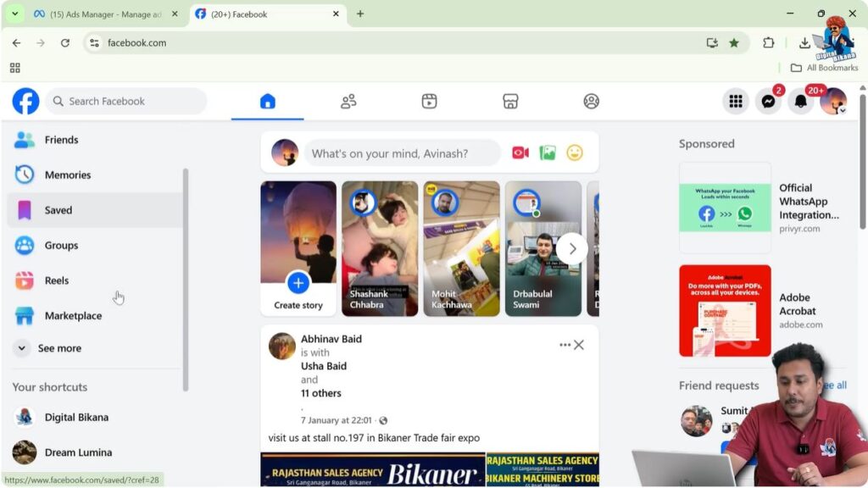The width and height of the screenshot is (868, 488).
Task: Show next stories with the arrow chevron
Action: pos(572,248)
